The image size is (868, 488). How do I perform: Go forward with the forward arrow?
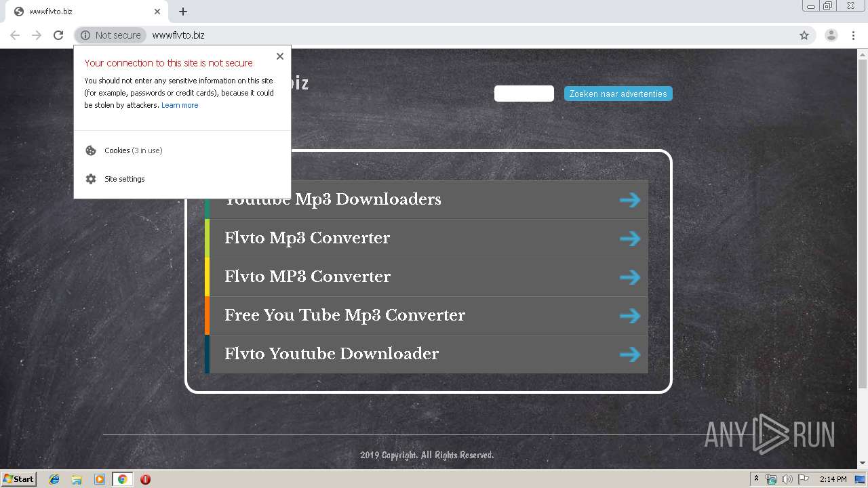pos(37,35)
